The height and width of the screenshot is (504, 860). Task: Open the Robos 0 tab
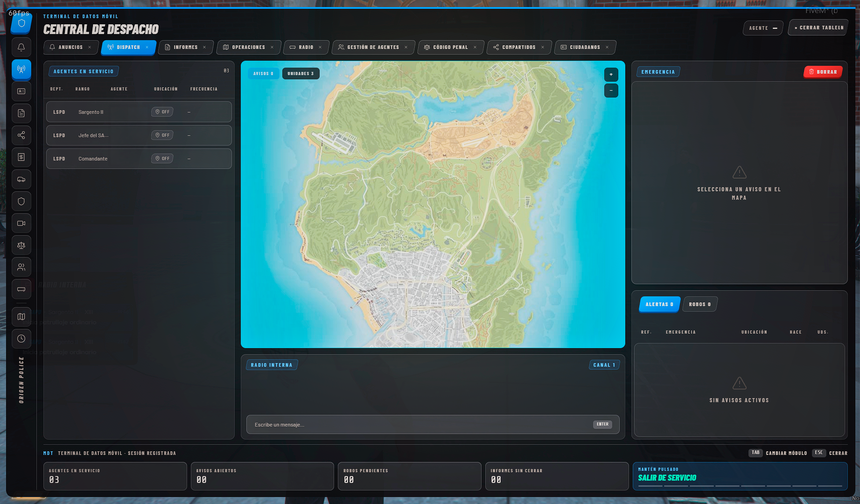(x=700, y=304)
